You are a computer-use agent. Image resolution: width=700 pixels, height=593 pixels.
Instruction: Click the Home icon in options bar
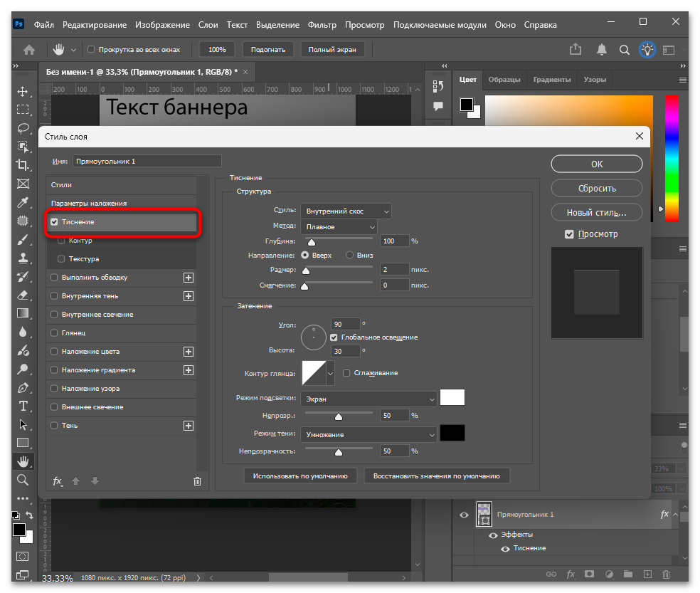coord(29,50)
